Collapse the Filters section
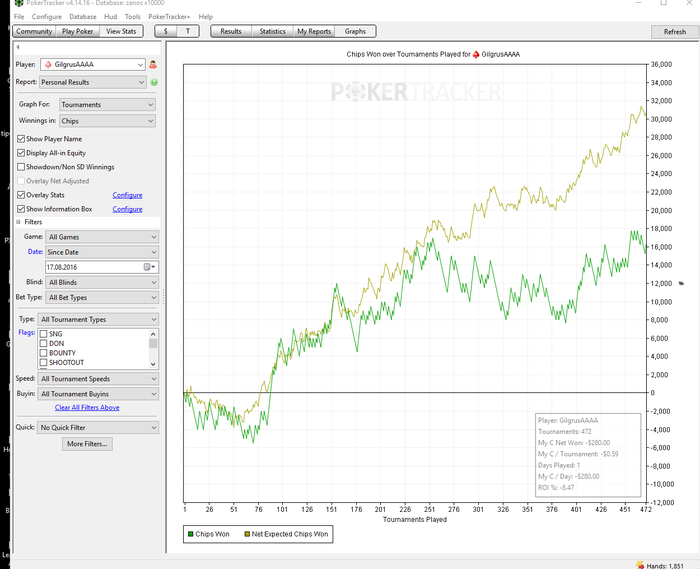The height and width of the screenshot is (569, 700). (x=18, y=221)
